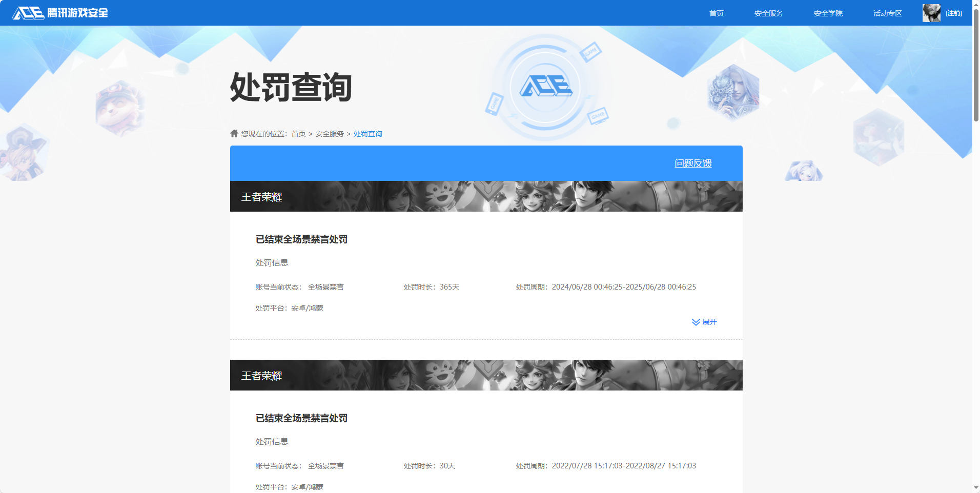Screen dimensions: 980x493
Task: Select 首页 in the top navigation
Action: pos(716,13)
